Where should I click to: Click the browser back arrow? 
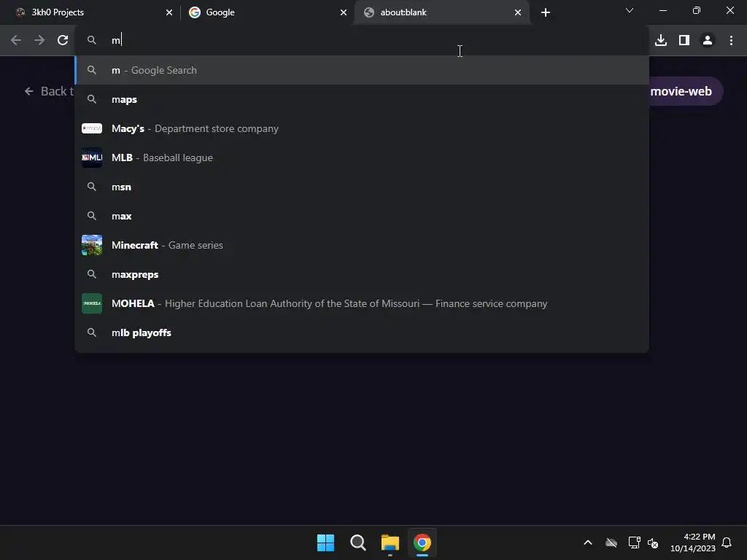coord(16,41)
